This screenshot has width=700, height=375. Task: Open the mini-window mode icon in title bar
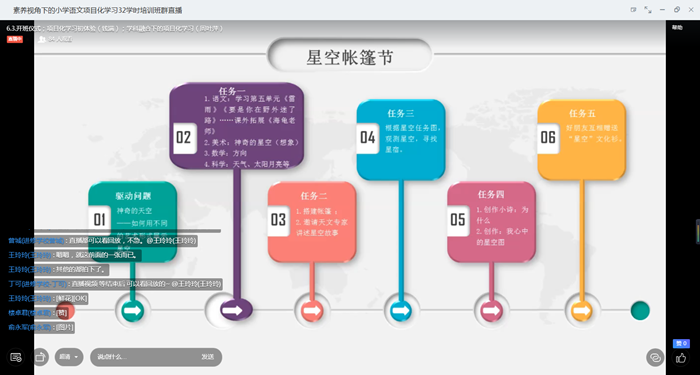[633, 10]
